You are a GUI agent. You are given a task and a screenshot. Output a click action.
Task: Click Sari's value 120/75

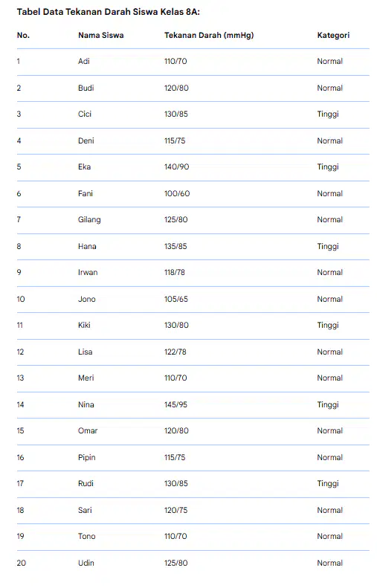coord(175,511)
